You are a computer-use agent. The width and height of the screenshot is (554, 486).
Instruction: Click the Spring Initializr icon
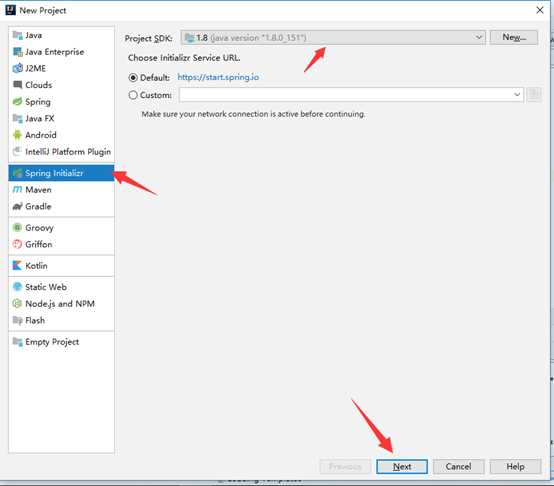pos(17,173)
